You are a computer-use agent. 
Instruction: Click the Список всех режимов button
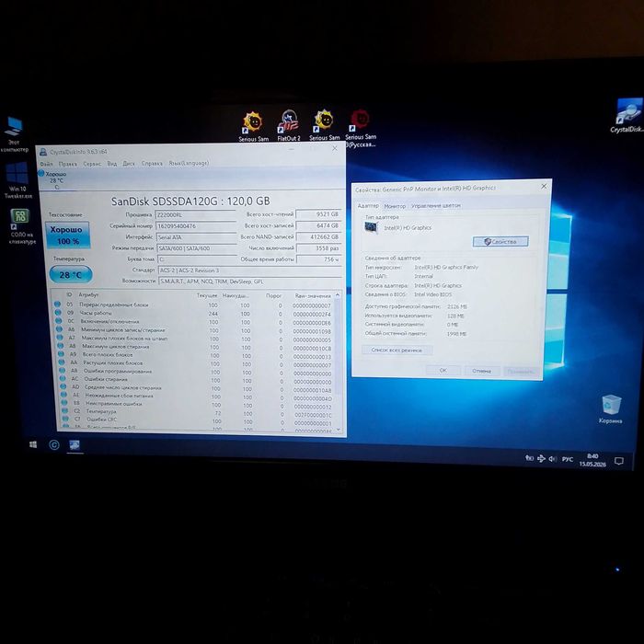(397, 350)
